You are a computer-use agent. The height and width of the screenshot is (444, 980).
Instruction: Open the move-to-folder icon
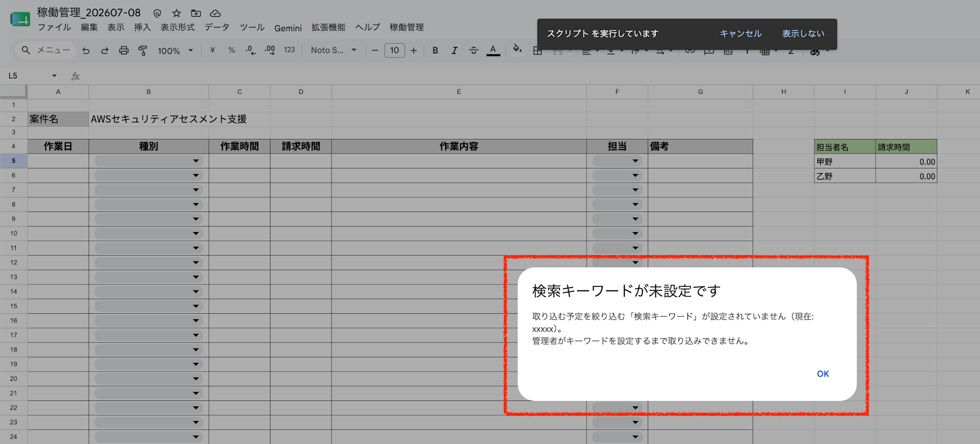[196, 13]
